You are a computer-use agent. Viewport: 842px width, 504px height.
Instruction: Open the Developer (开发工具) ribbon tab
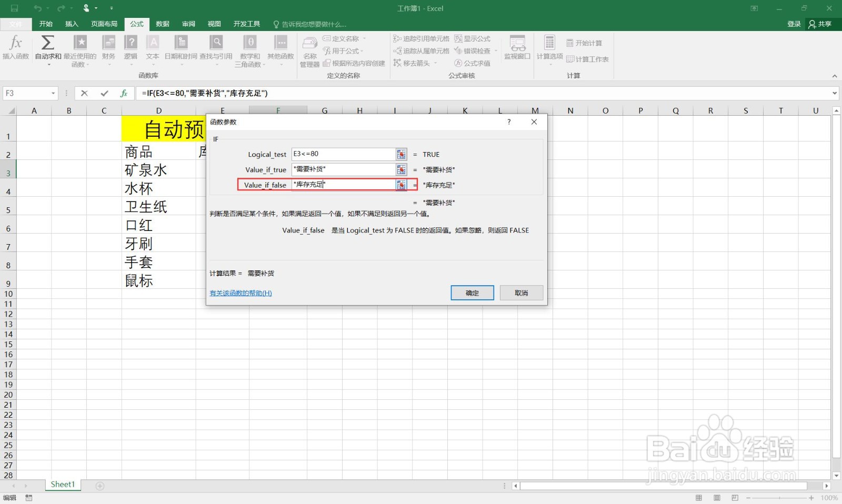247,24
